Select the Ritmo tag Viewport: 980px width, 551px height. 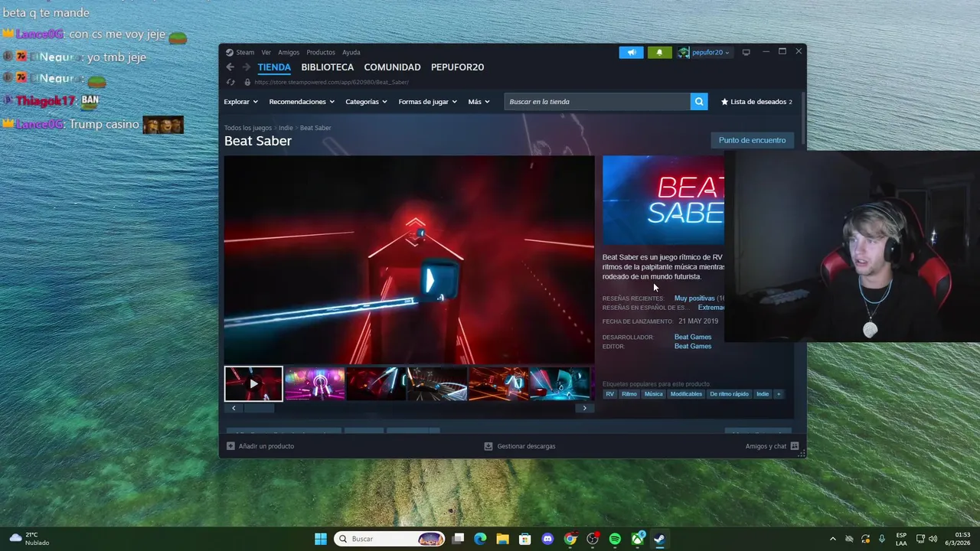pyautogui.click(x=629, y=394)
